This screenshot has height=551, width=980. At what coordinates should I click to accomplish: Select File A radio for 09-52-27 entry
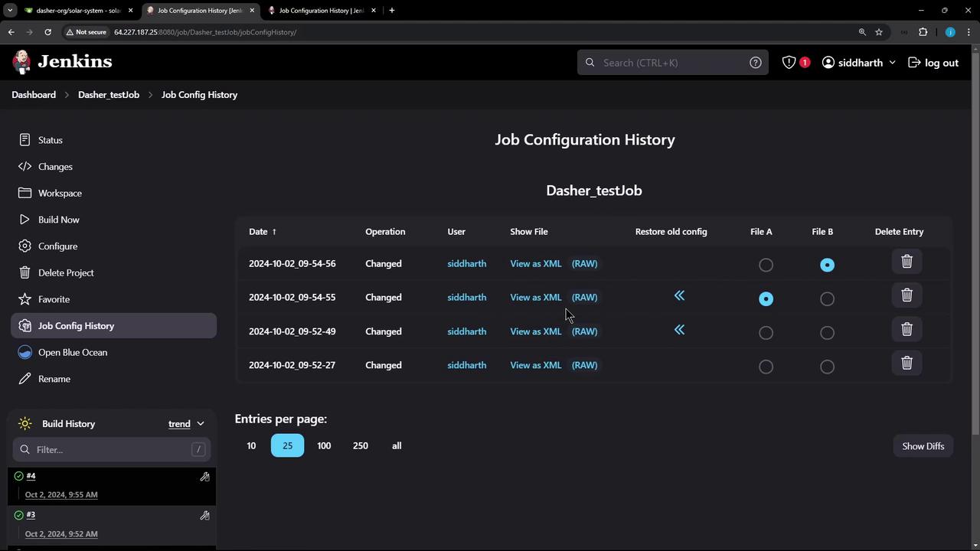(x=766, y=367)
